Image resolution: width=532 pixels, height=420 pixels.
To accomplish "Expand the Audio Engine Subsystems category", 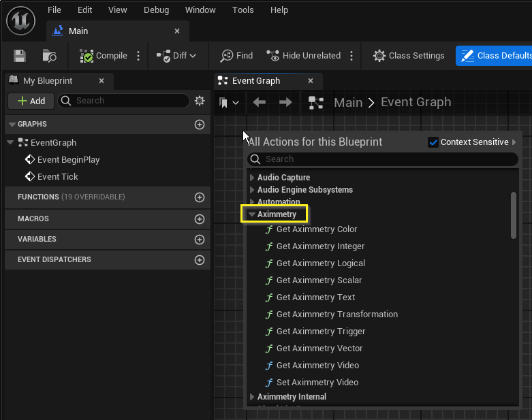I will coord(252,189).
